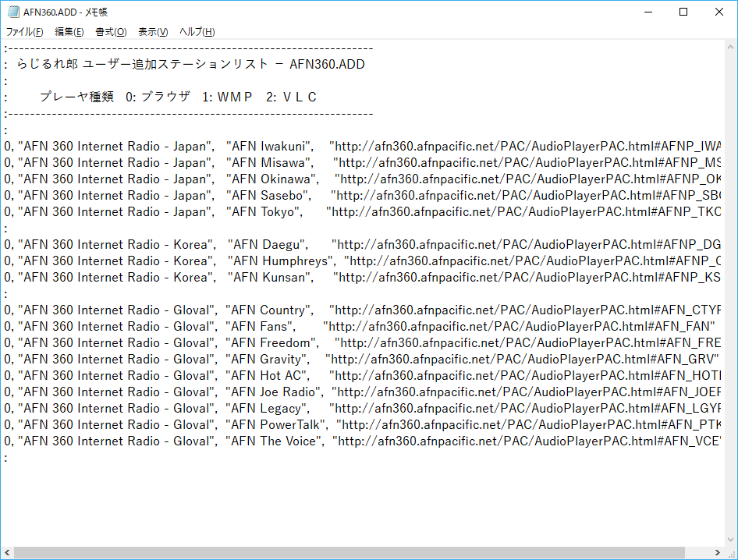Viewport: 738px width, 560px height.
Task: Click the "AFN Misawa" station name
Action: pyautogui.click(x=270, y=163)
